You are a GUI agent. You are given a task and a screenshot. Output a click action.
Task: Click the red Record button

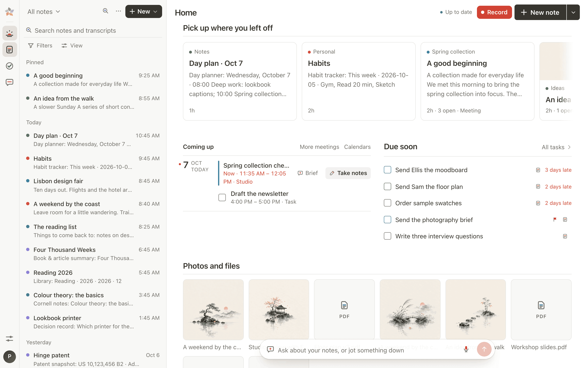[x=494, y=12]
